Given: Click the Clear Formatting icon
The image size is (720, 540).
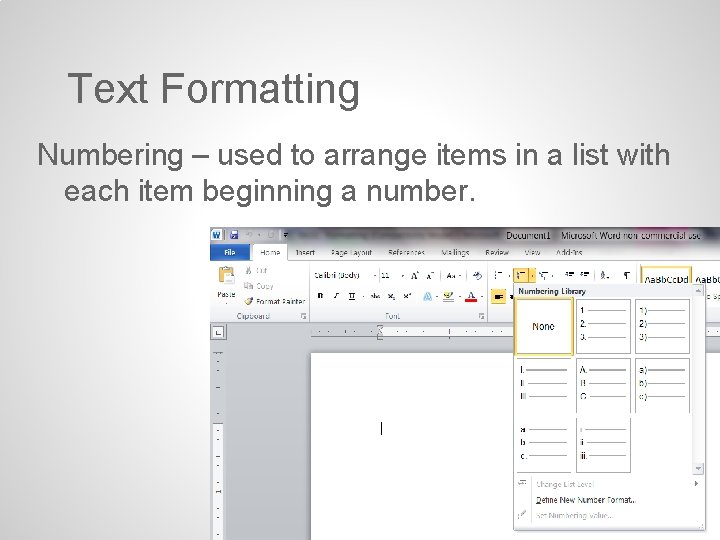Looking at the screenshot, I should pyautogui.click(x=478, y=276).
